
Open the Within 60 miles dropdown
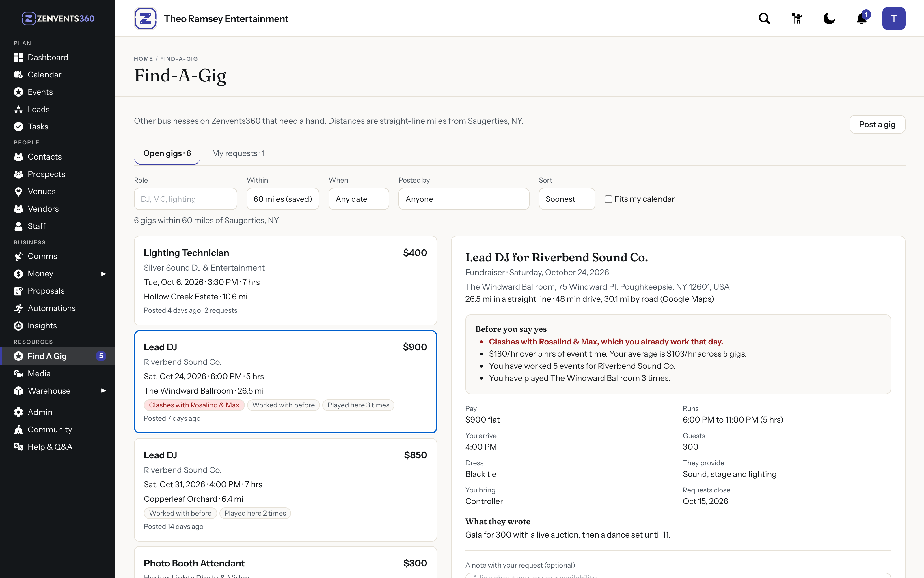[x=283, y=199]
